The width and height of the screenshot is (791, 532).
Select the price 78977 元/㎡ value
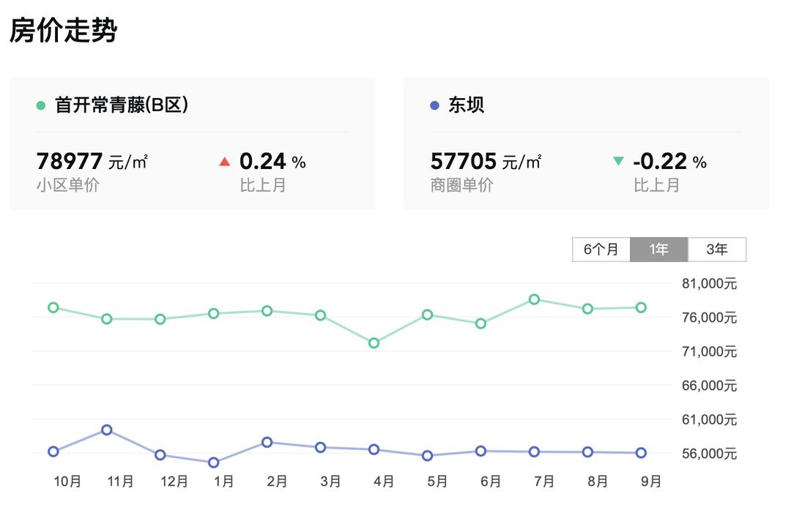(70, 160)
